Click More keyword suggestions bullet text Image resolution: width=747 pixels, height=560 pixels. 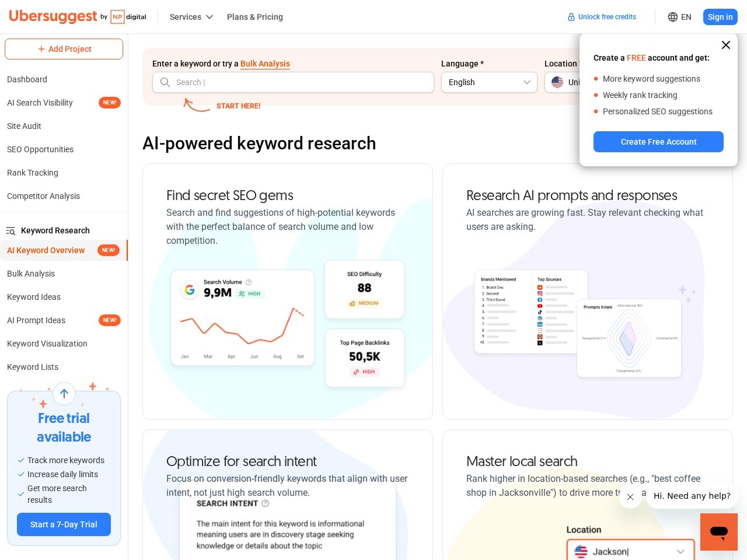coord(651,79)
